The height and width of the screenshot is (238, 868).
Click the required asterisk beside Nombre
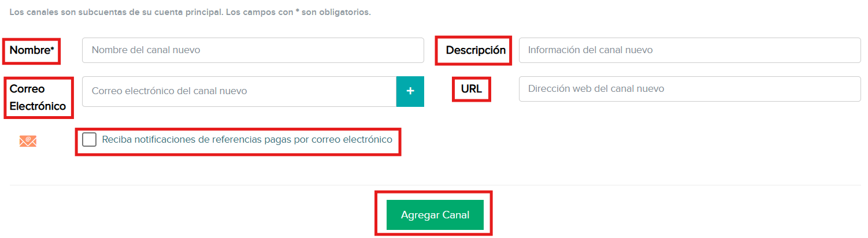coord(52,49)
